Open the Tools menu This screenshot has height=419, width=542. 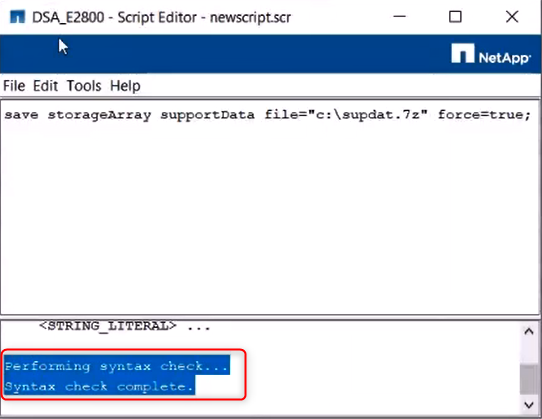coord(84,86)
